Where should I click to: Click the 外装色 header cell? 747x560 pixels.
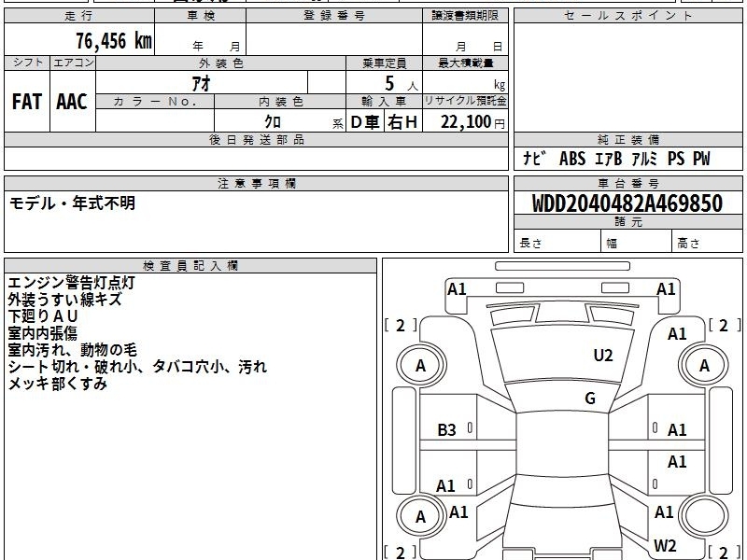(220, 63)
